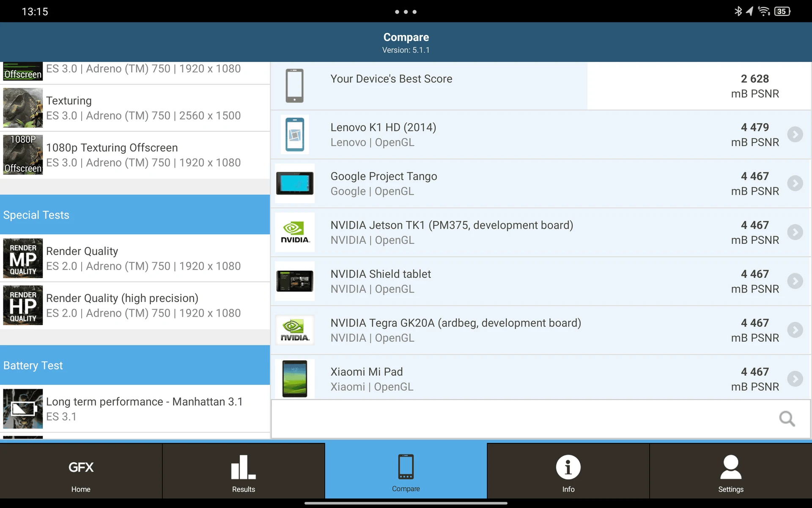812x508 pixels.
Task: Click the Wi-Fi status icon
Action: [x=764, y=11]
